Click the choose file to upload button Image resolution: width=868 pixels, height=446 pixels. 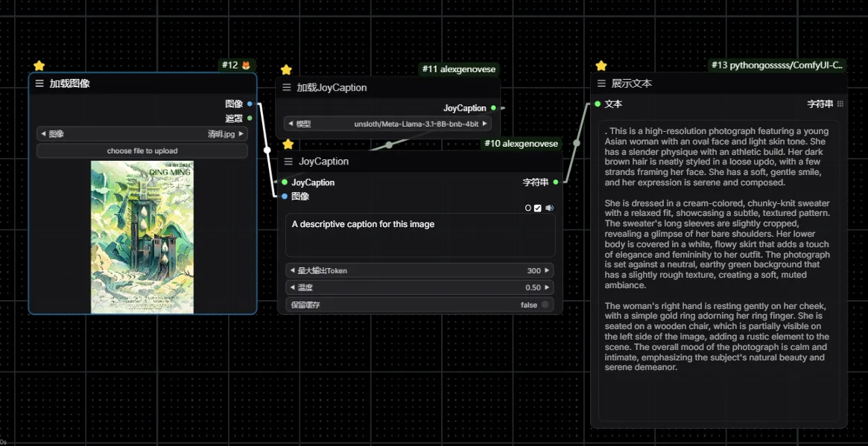pos(142,151)
